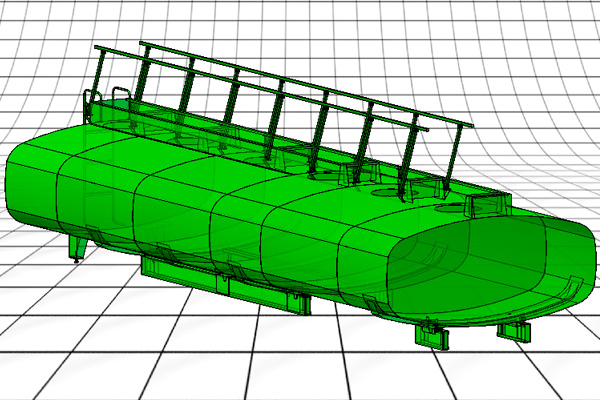Select the far-right mounting bracket under tank
This screenshot has width=600, height=400.
515,329
